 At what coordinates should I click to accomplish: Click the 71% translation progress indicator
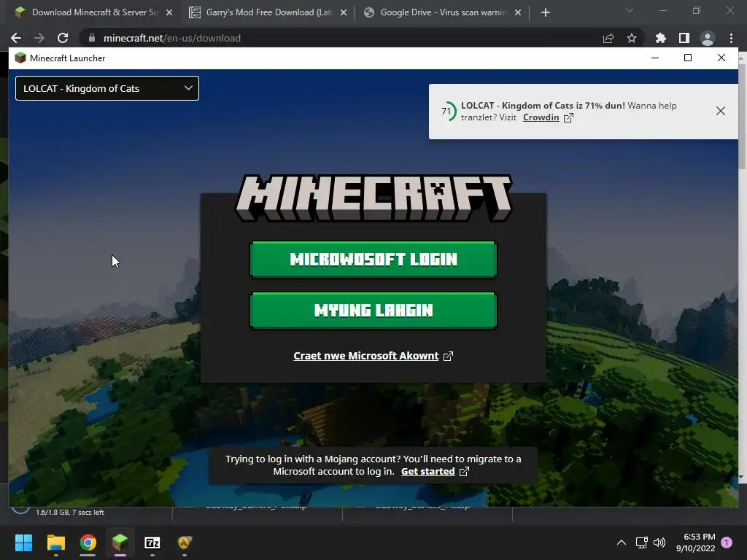pos(447,111)
